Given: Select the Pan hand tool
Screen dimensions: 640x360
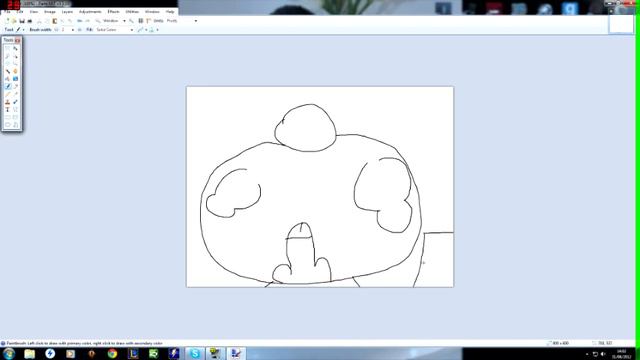Looking at the screenshot, I should click(x=16, y=71).
